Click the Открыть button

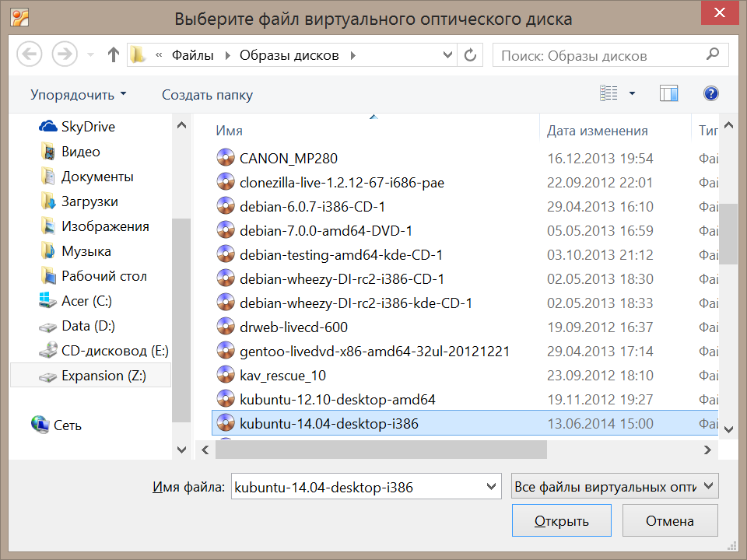562,520
